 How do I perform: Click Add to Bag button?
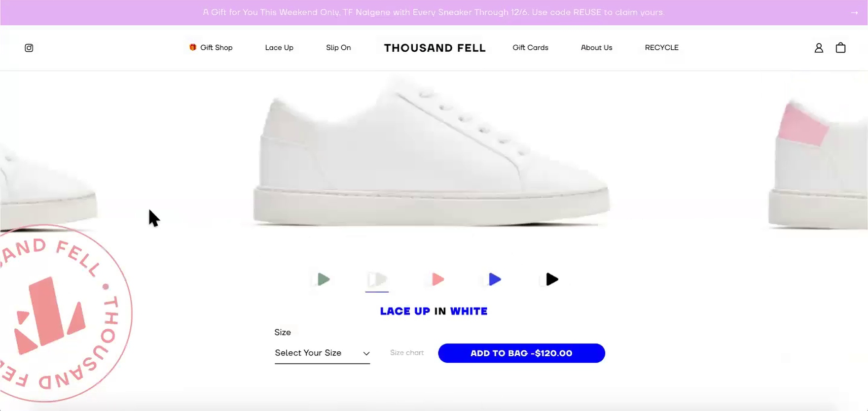click(521, 353)
